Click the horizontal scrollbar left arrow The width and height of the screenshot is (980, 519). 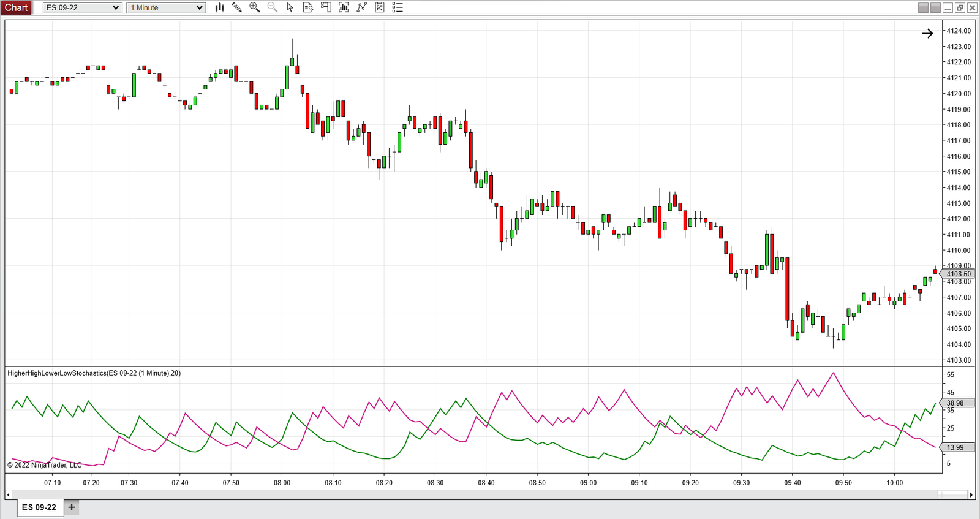point(8,494)
